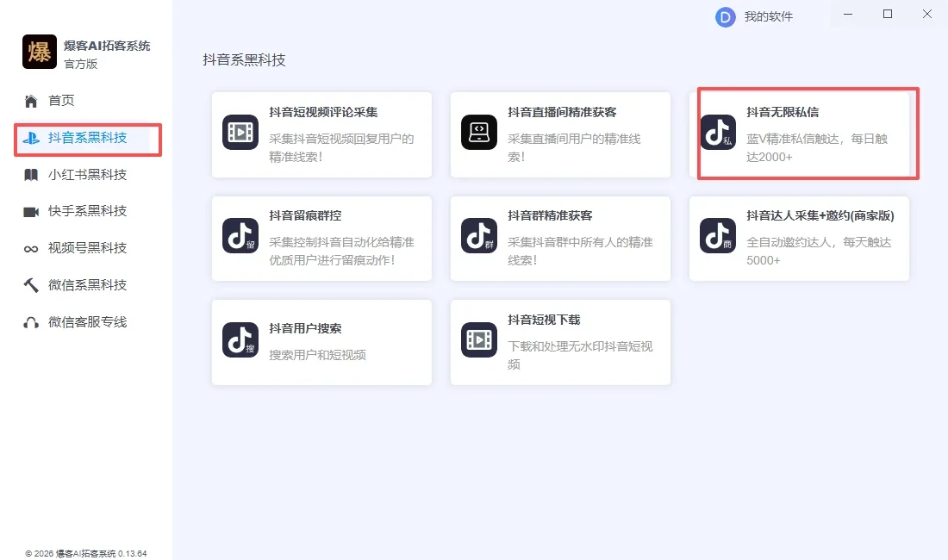Open 微信客服专线 support entry
The width and height of the screenshot is (948, 560).
coord(88,322)
